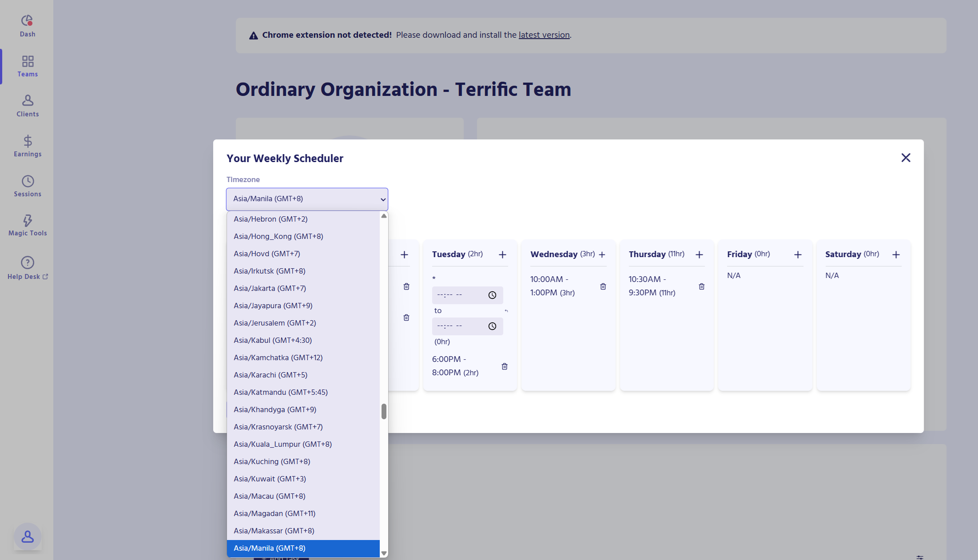Viewport: 978px width, 560px height.
Task: Add a time slot to Saturday
Action: (x=896, y=254)
